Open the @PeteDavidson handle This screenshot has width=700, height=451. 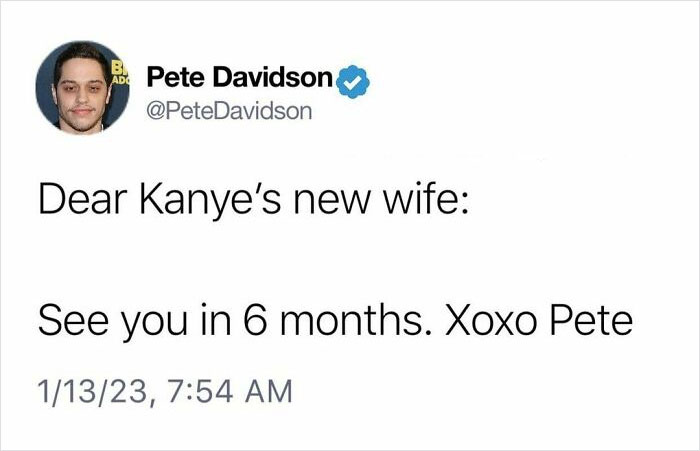pyautogui.click(x=229, y=108)
